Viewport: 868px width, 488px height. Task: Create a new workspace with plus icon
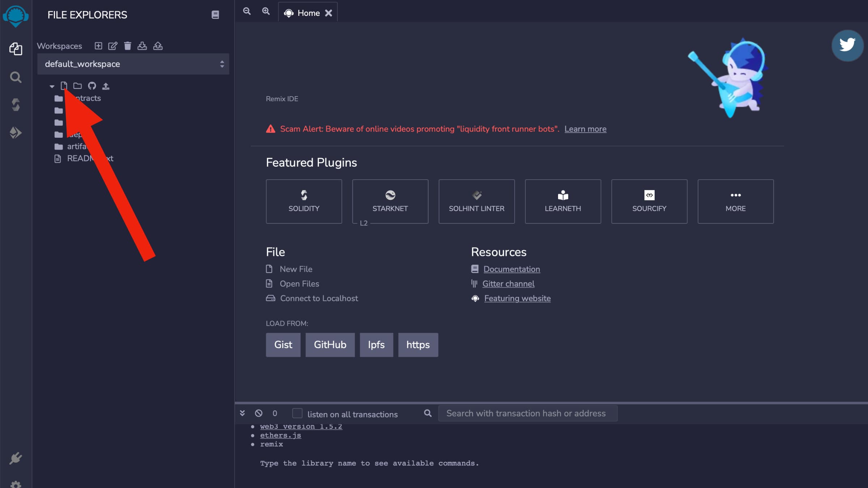(98, 46)
